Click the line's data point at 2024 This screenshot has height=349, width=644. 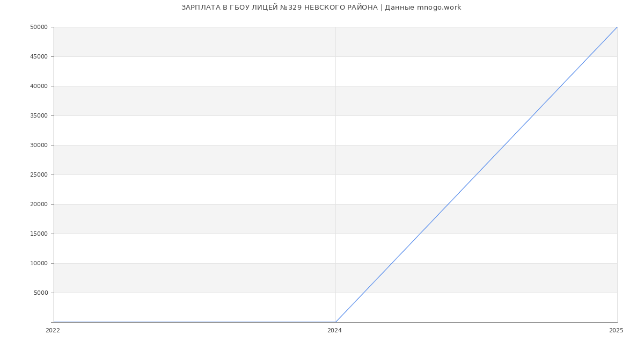point(335,322)
